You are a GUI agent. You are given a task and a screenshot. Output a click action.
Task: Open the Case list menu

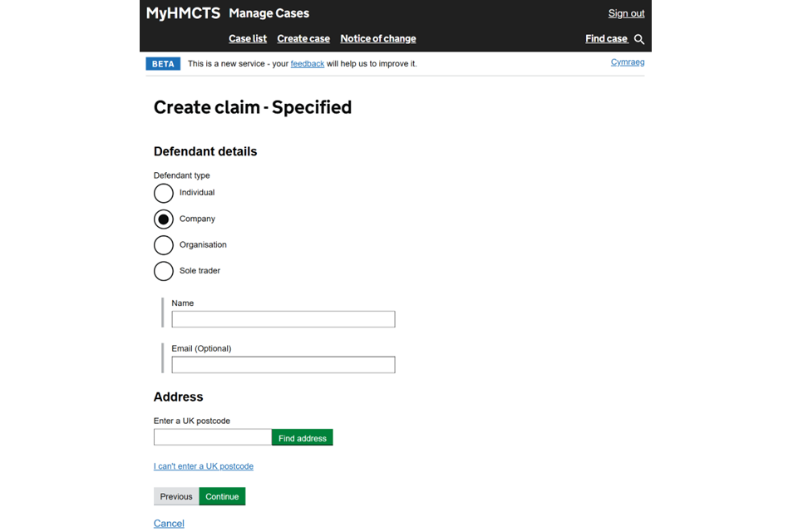pyautogui.click(x=248, y=39)
